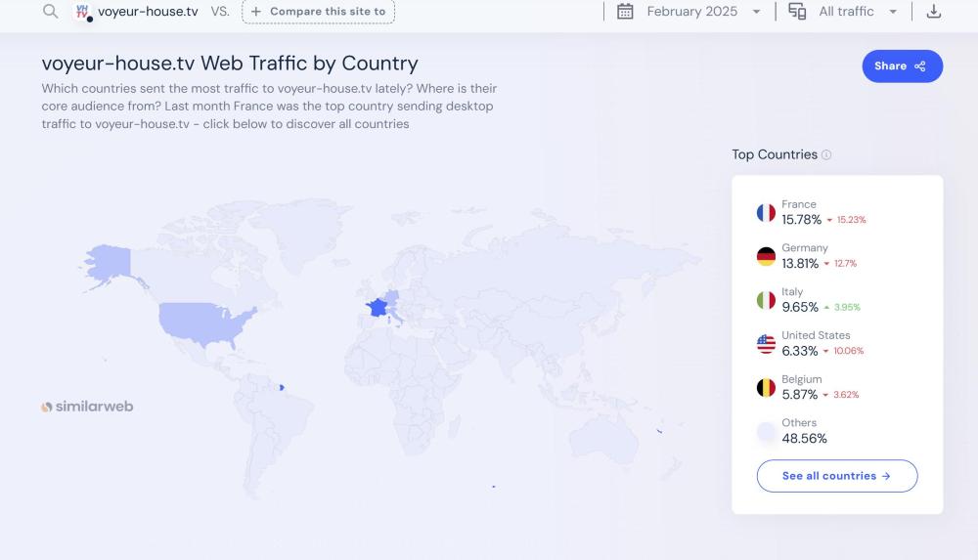Screen dimensions: 978x560
Task: Click Compare this site to field
Action: tap(319, 12)
